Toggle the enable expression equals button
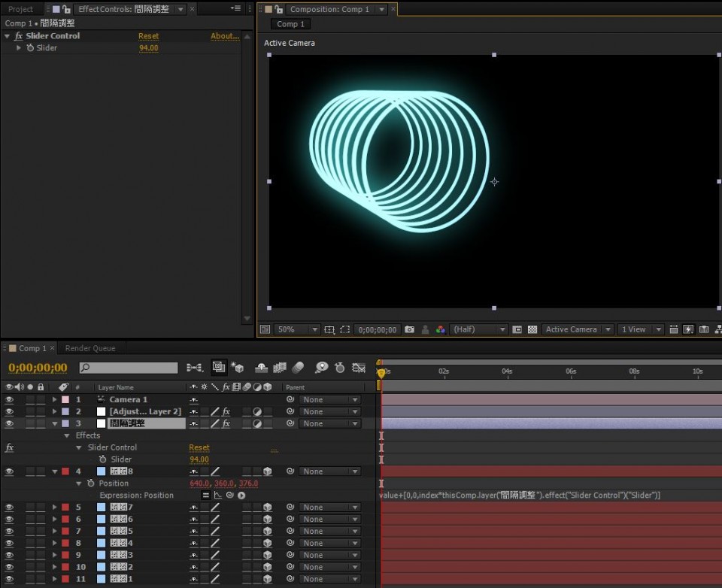This screenshot has height=588, width=722. point(205,496)
